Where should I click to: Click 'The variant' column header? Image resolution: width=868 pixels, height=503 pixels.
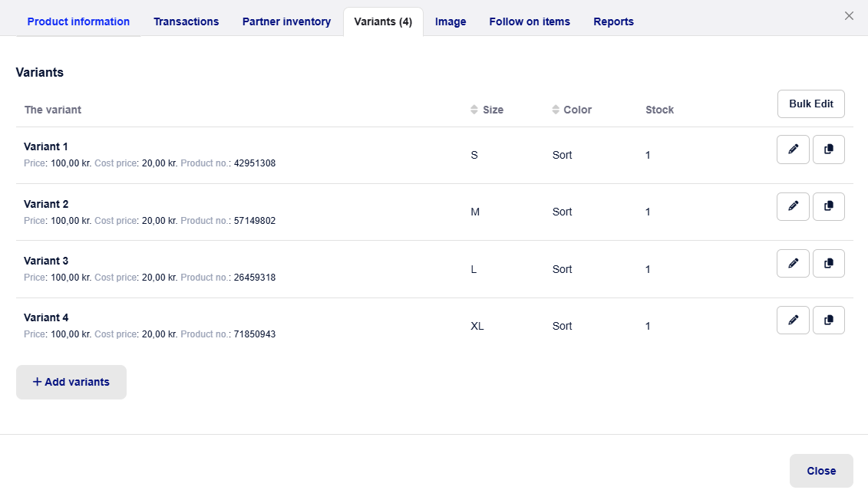[53, 110]
